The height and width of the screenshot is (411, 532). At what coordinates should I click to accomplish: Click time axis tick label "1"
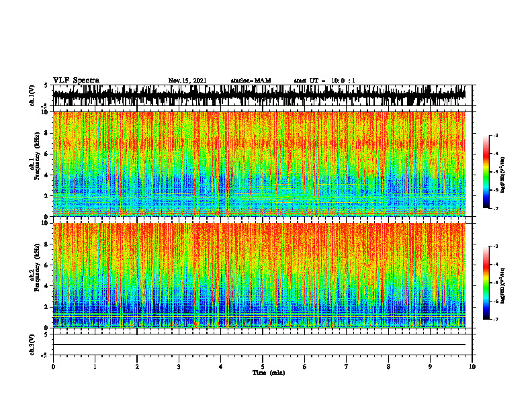point(95,367)
